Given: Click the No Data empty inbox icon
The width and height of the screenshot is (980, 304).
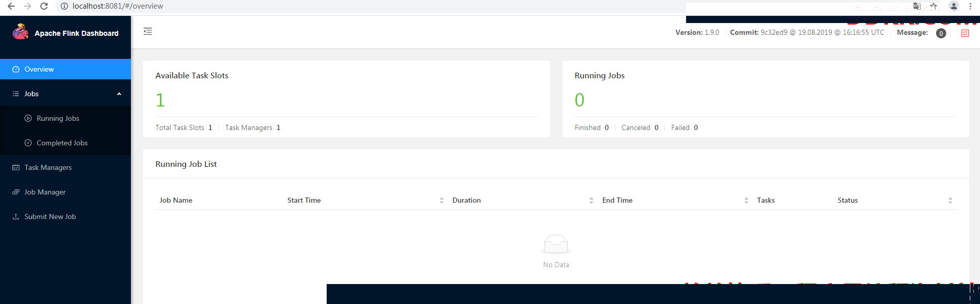Looking at the screenshot, I should pyautogui.click(x=556, y=244).
